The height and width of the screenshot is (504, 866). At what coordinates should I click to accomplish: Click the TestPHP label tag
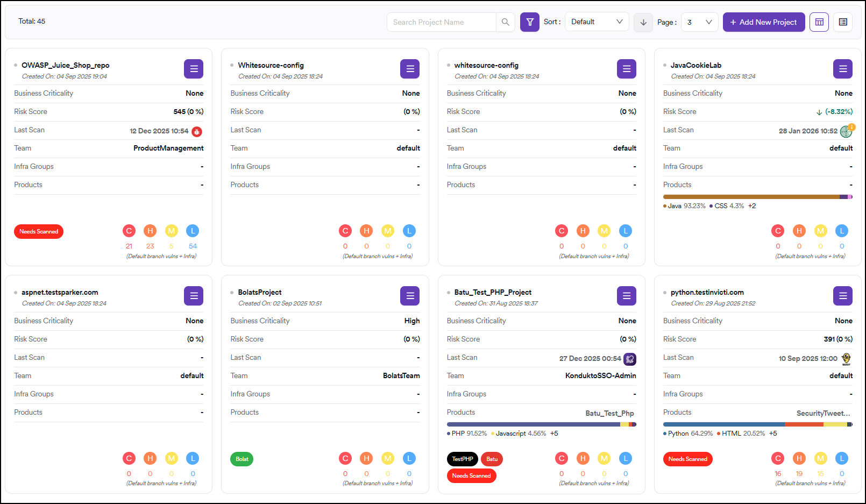462,459
